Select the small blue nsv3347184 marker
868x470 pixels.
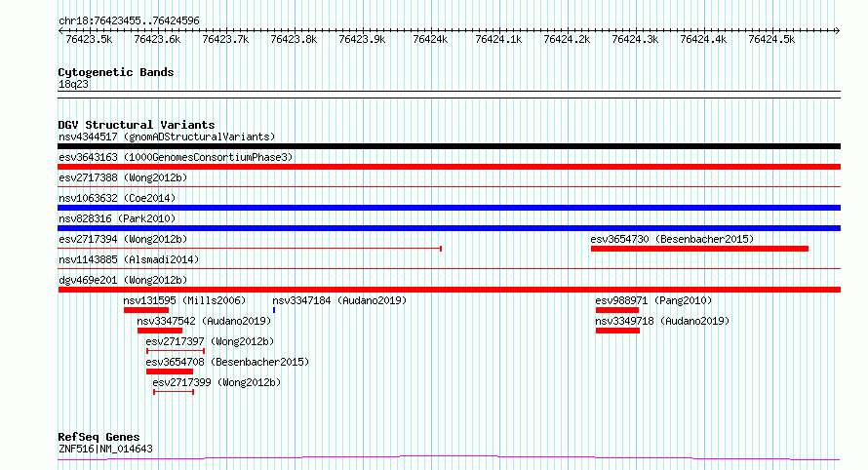274,310
